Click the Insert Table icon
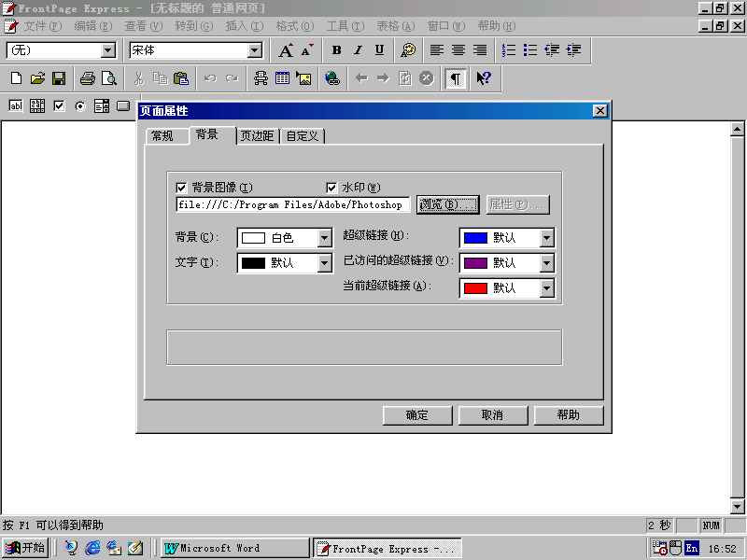 click(282, 78)
